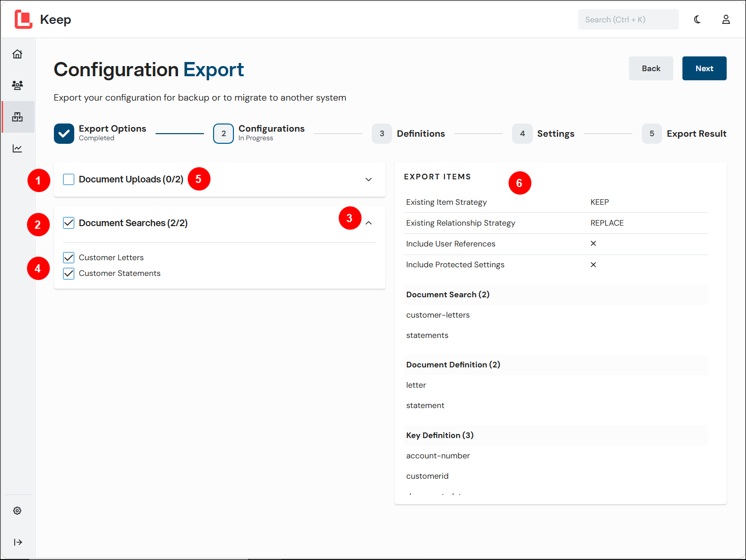Screen dimensions: 746x560
Task: Click the customer-letters export item
Action: pyautogui.click(x=438, y=315)
